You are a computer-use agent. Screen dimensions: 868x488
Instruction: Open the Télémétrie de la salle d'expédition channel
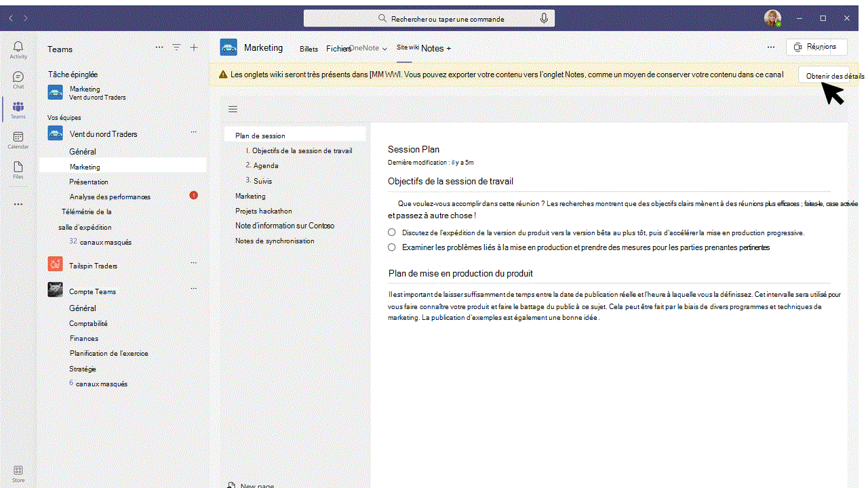tap(86, 219)
